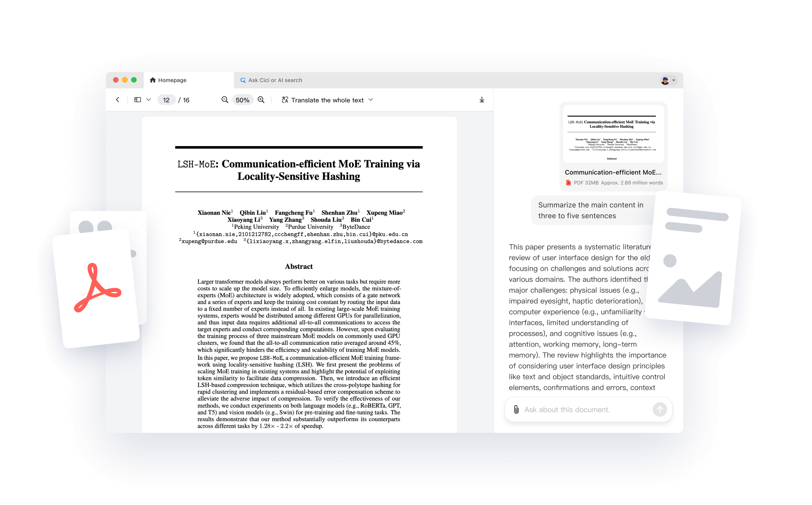The height and width of the screenshot is (505, 812).
Task: Switch to the Homepage tab
Action: pyautogui.click(x=172, y=80)
